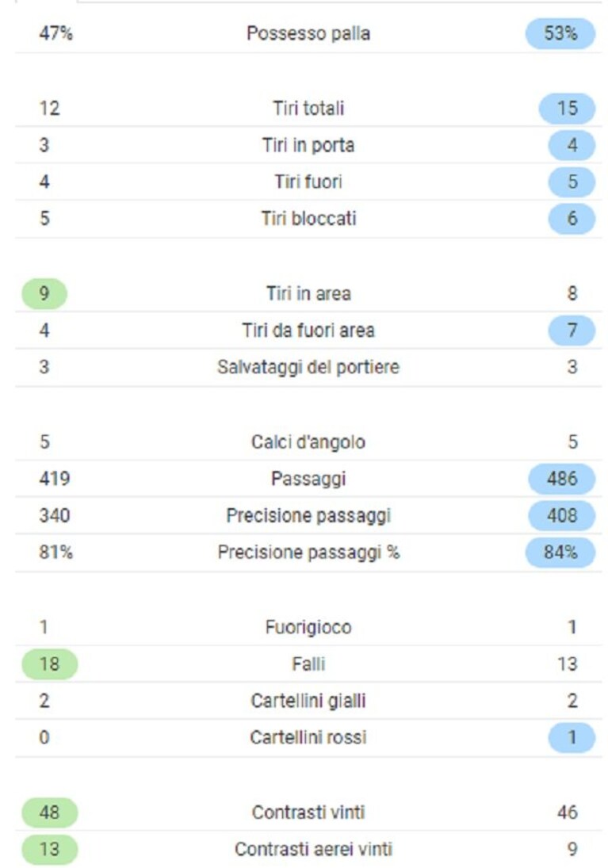The height and width of the screenshot is (868, 608).
Task: Click the Cartellini rossi blue badge 1
Action: (572, 738)
